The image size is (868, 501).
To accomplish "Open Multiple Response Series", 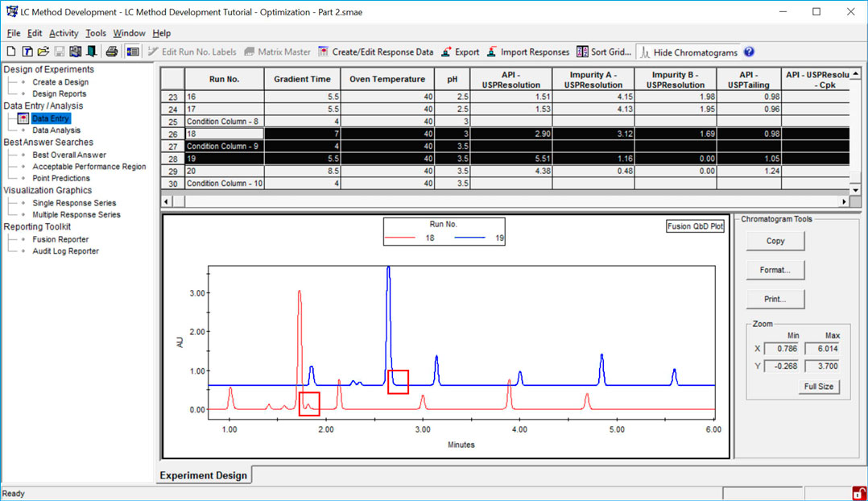I will pos(76,215).
